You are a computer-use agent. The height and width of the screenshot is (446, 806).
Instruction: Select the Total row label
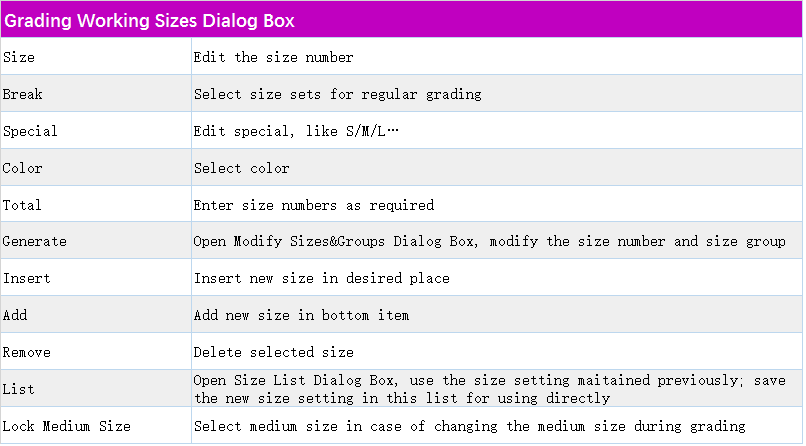pyautogui.click(x=23, y=205)
